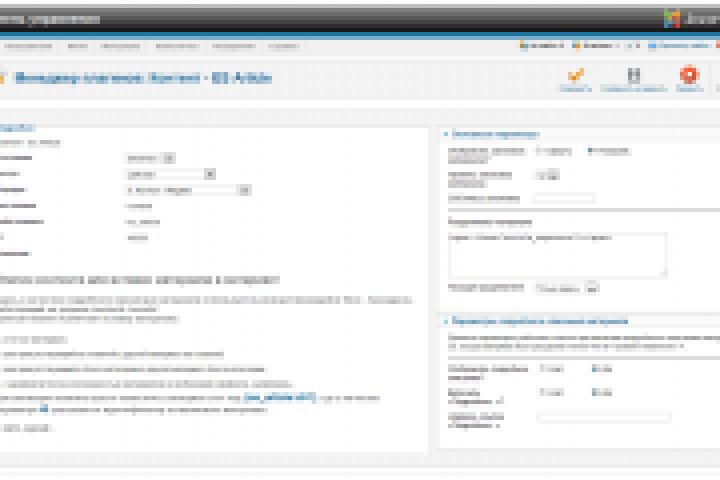Open the Menus item in the top menu bar
The width and height of the screenshot is (720, 480).
tap(77, 46)
